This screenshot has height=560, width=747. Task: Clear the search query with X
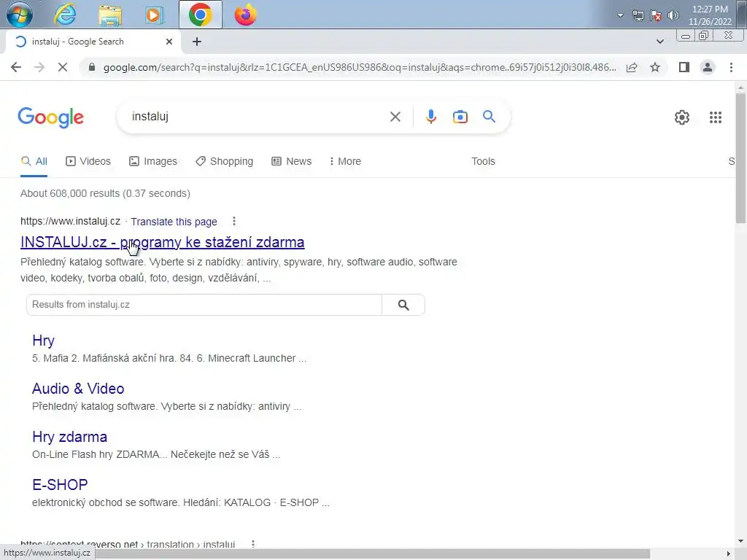pos(395,117)
